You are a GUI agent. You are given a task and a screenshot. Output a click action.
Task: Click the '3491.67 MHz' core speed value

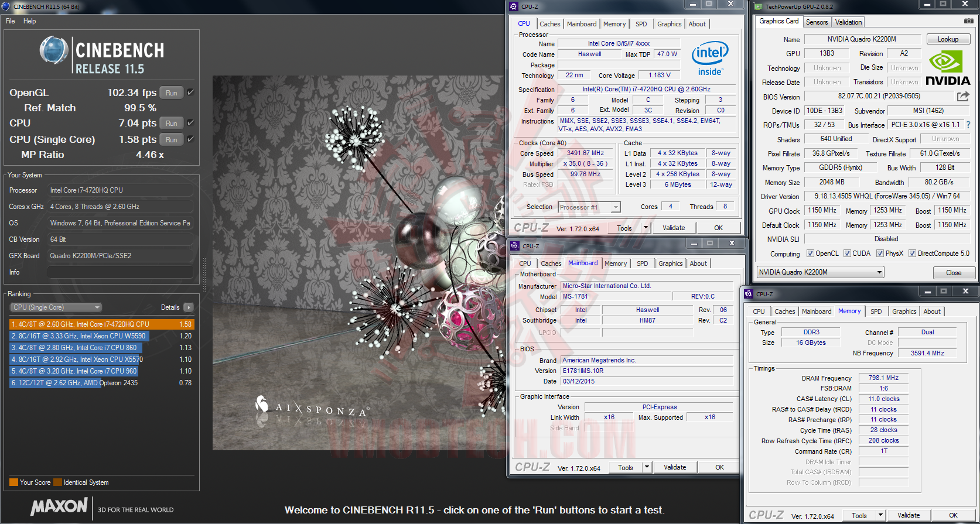(585, 153)
